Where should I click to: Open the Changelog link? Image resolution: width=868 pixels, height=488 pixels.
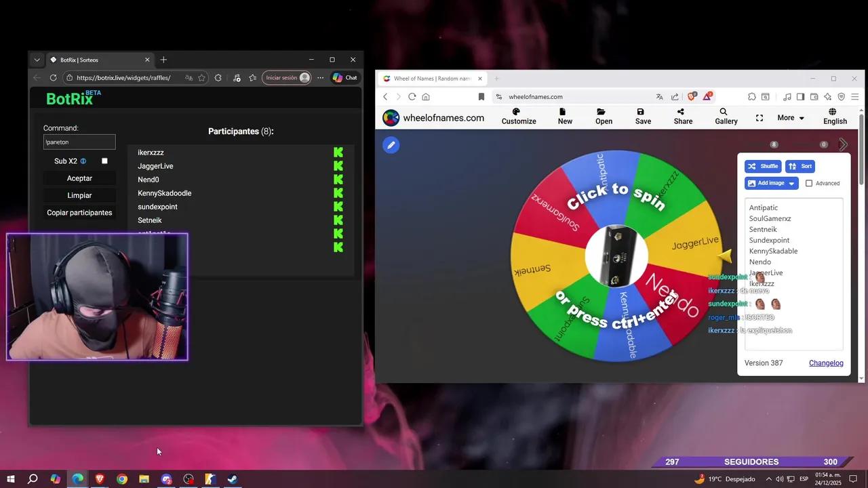tap(826, 363)
